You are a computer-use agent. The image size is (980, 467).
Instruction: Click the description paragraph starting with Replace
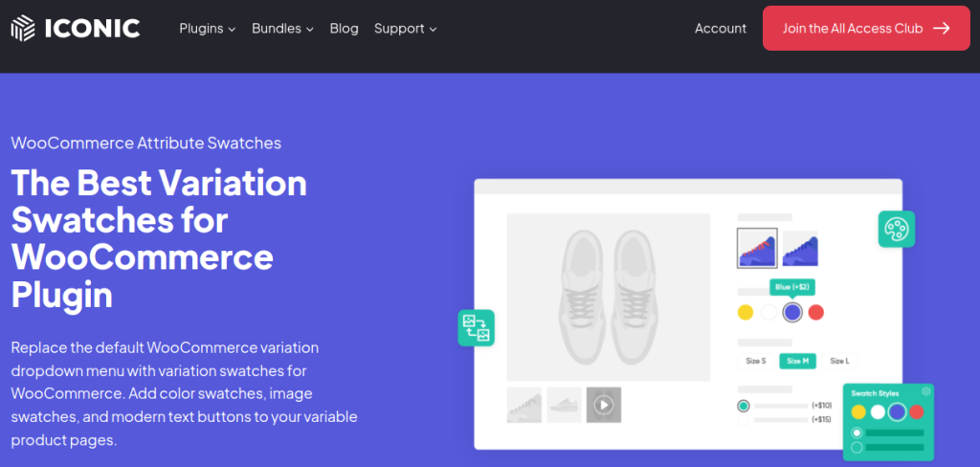point(185,394)
